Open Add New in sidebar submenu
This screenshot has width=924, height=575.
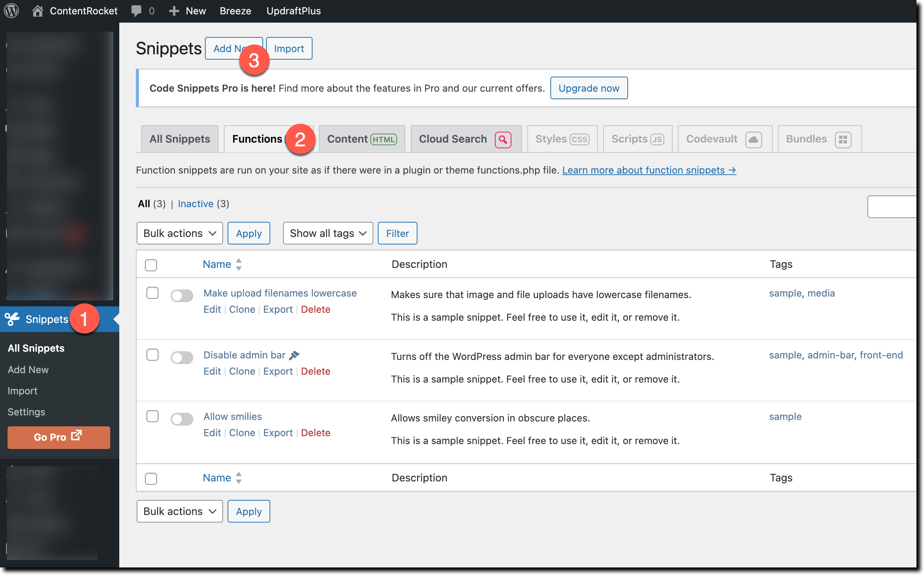click(28, 369)
